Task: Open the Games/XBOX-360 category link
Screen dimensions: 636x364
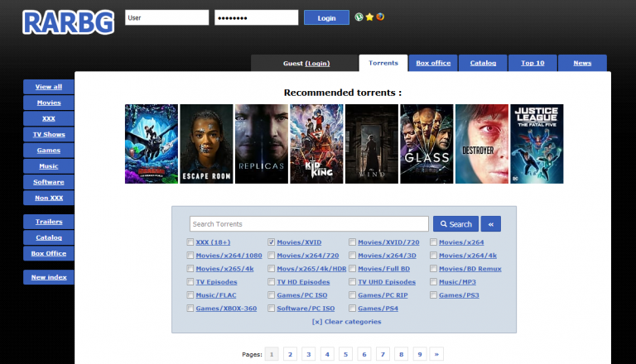Action: 226,309
